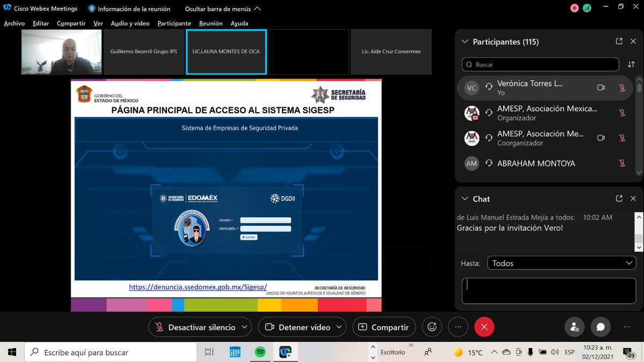This screenshot has width=644, height=362.
Task: Open the Archivo menu
Action: [14, 23]
